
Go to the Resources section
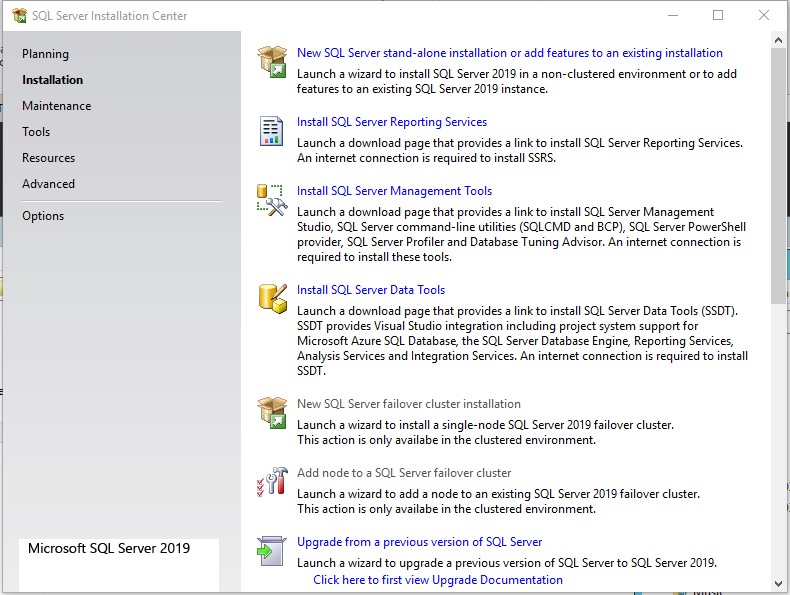click(48, 158)
